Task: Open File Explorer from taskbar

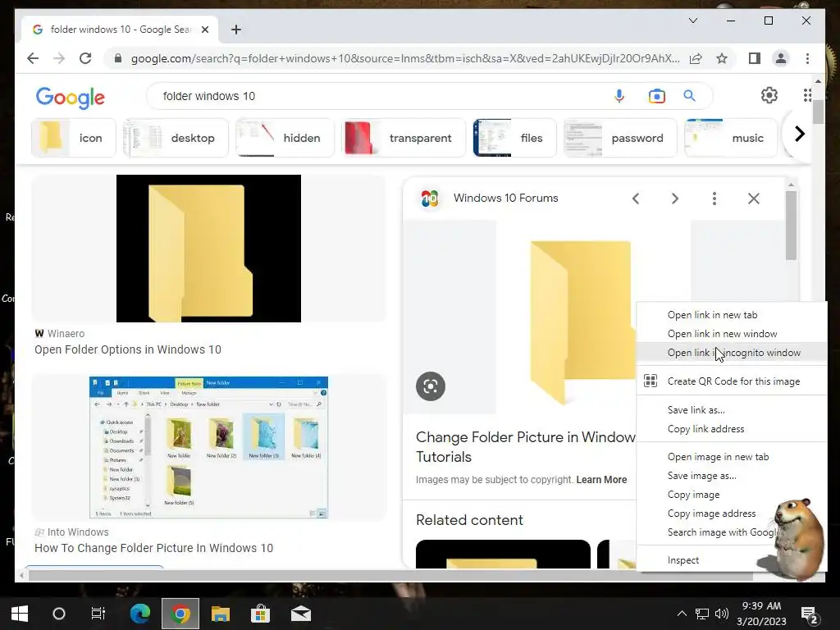Action: [220, 614]
